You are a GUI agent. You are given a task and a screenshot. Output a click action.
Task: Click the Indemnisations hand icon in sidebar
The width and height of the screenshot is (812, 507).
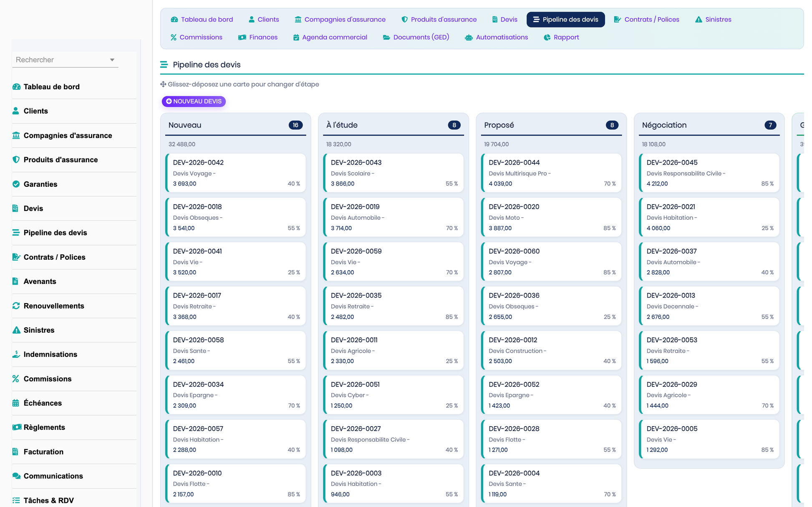(16, 354)
